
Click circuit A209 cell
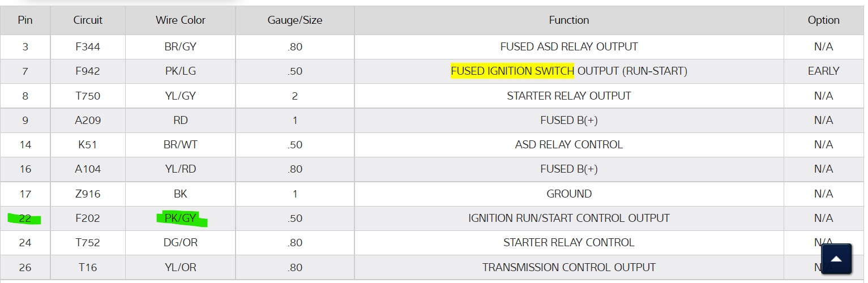[x=88, y=121]
